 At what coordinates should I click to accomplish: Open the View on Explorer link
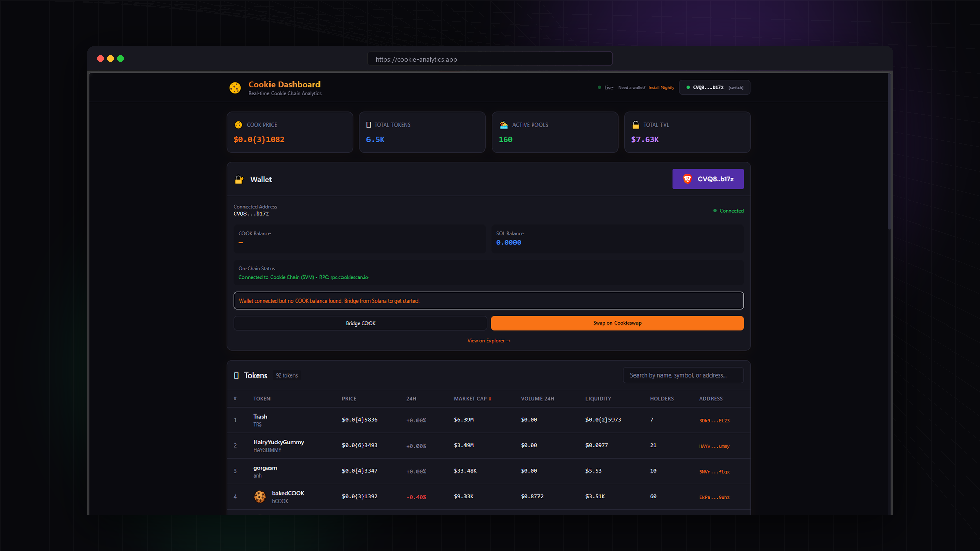pos(488,341)
